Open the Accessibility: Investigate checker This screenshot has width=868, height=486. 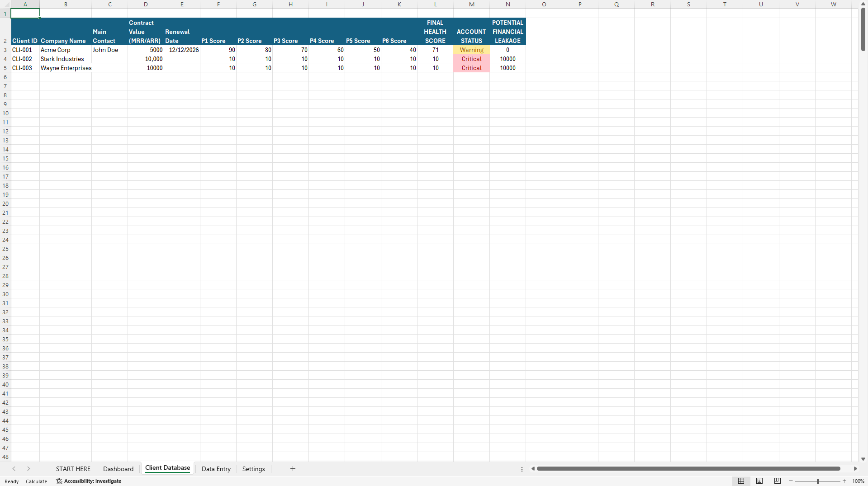(89, 481)
